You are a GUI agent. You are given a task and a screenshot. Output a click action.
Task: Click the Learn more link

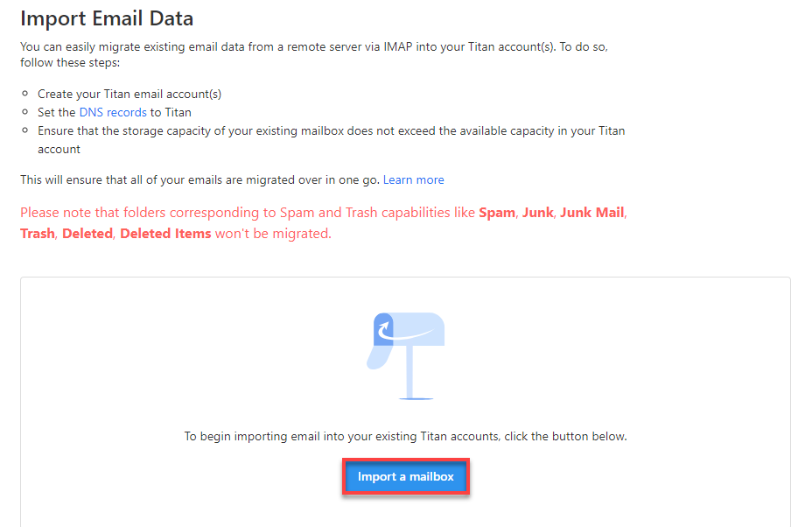(x=413, y=179)
